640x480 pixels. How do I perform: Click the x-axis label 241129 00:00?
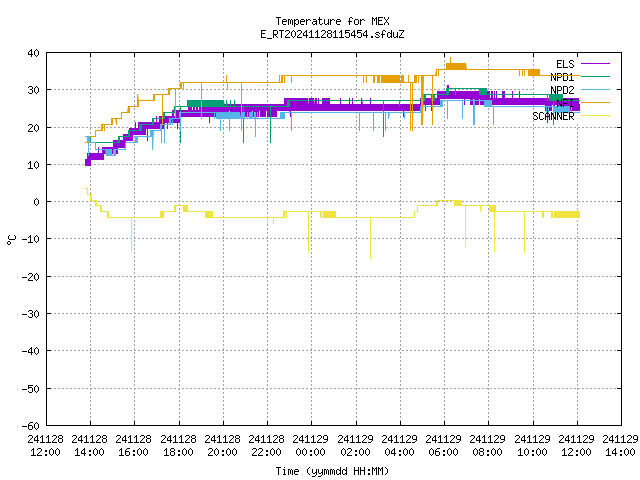[x=311, y=446]
